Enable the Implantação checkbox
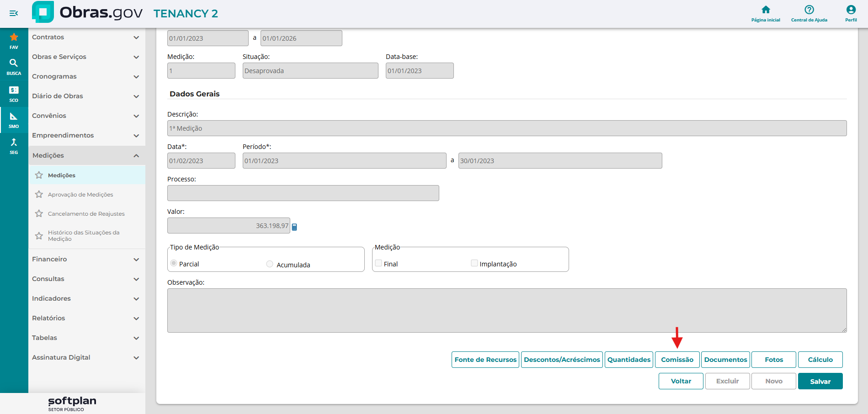The width and height of the screenshot is (868, 414). pos(474,263)
